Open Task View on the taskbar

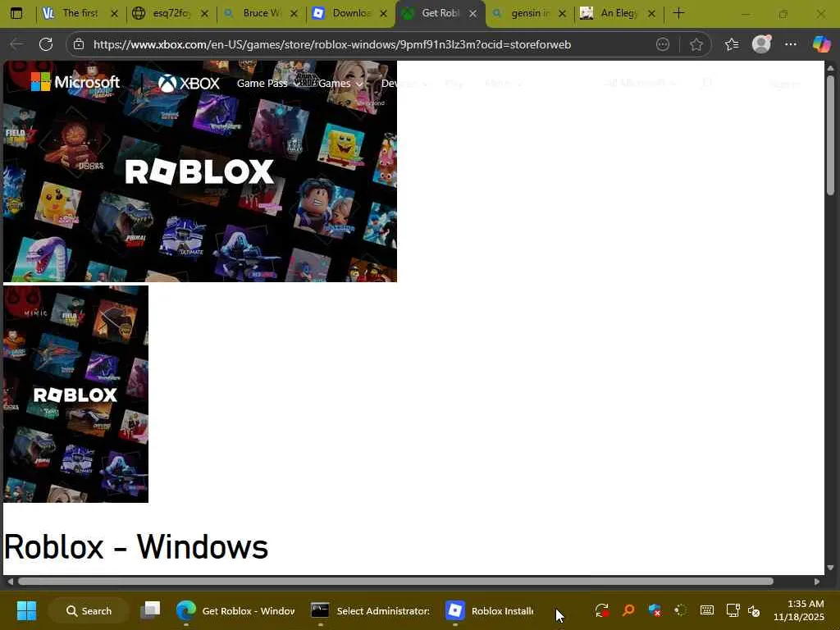click(150, 610)
